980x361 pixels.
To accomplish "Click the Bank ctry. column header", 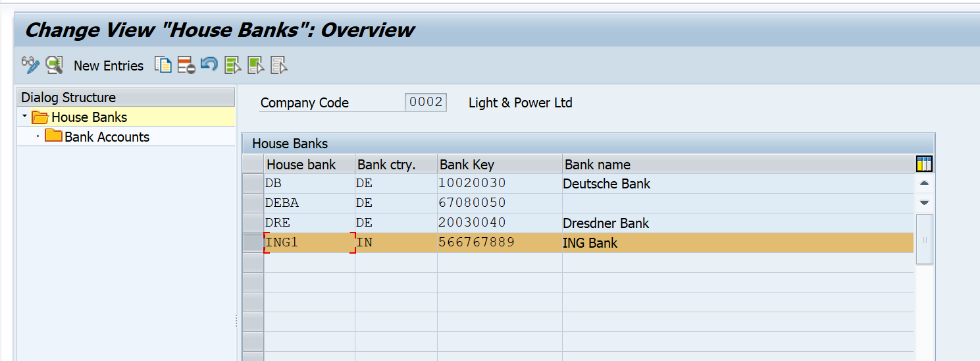I will click(396, 165).
